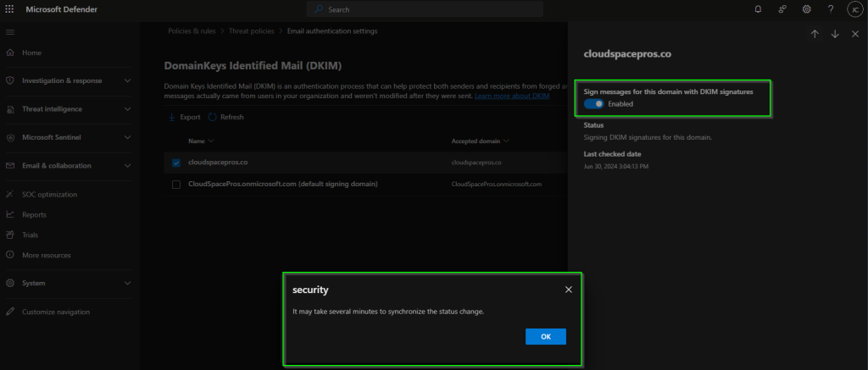Click the Customize navigation pencil icon
Image resolution: width=868 pixels, height=370 pixels.
[10, 312]
